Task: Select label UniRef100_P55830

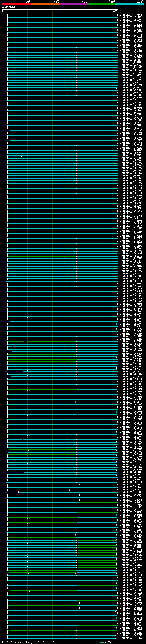Action: [x=131, y=555]
